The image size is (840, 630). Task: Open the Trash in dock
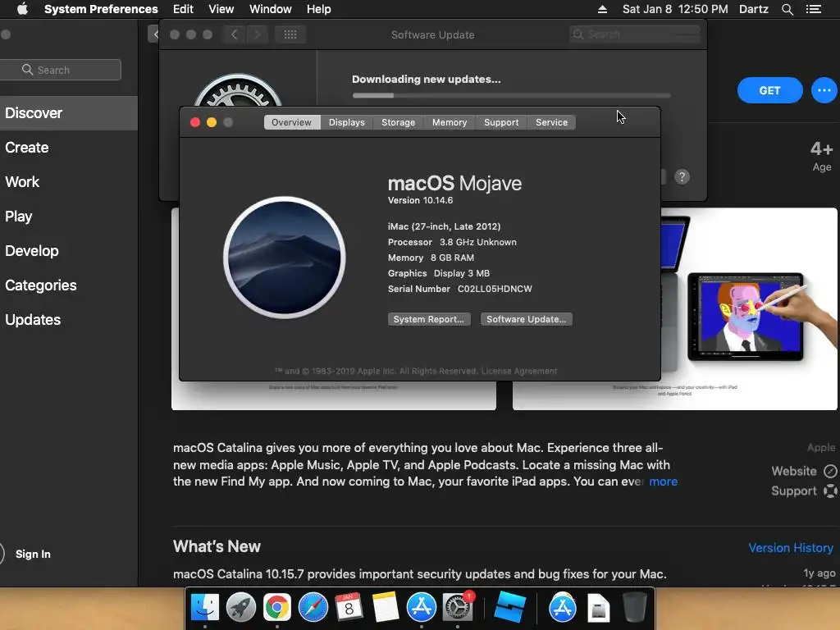coord(634,608)
